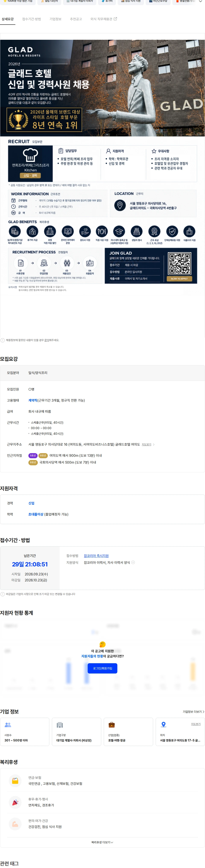Click 지도보기 next to 근무지주소
Screen dimensions: 205x868
coord(146,444)
